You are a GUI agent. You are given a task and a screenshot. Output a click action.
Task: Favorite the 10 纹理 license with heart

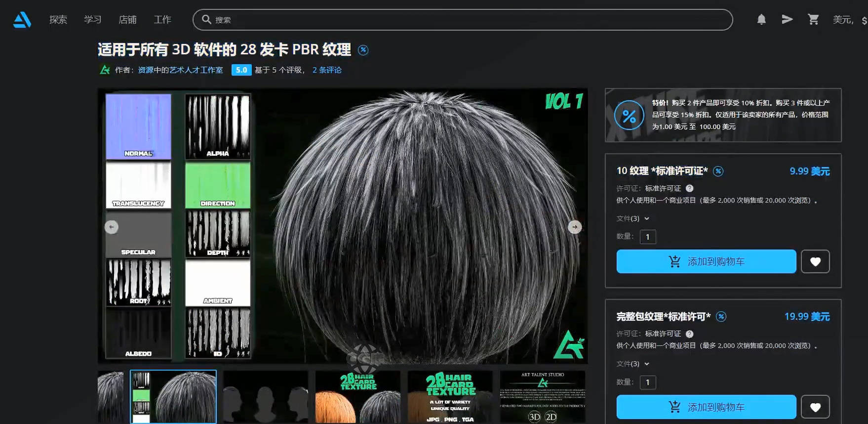(815, 261)
